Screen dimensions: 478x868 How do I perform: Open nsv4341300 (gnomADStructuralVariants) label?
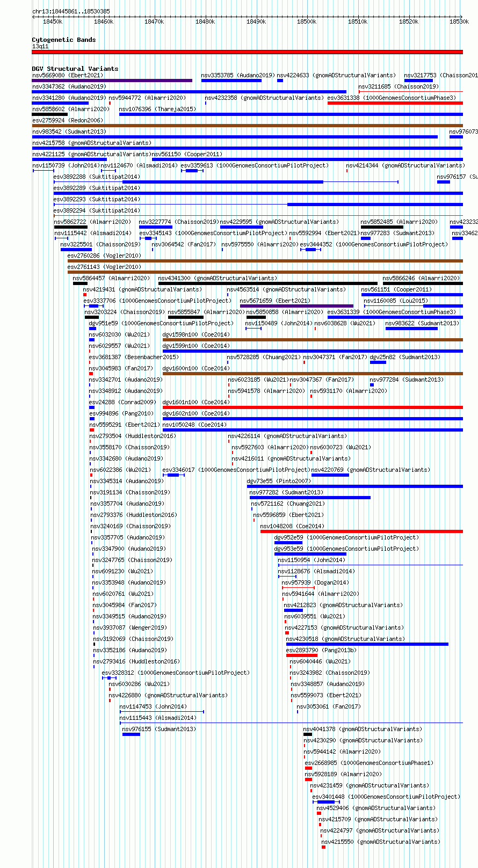[218, 278]
